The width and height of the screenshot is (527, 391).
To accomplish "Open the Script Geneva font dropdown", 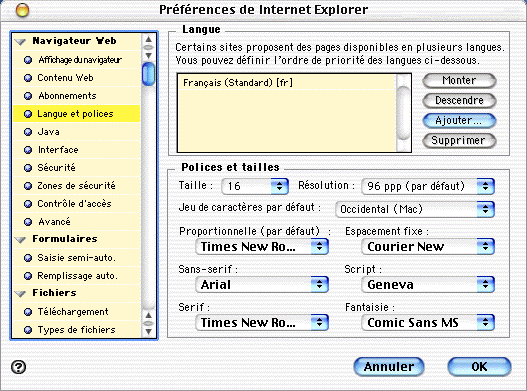I will point(428,285).
